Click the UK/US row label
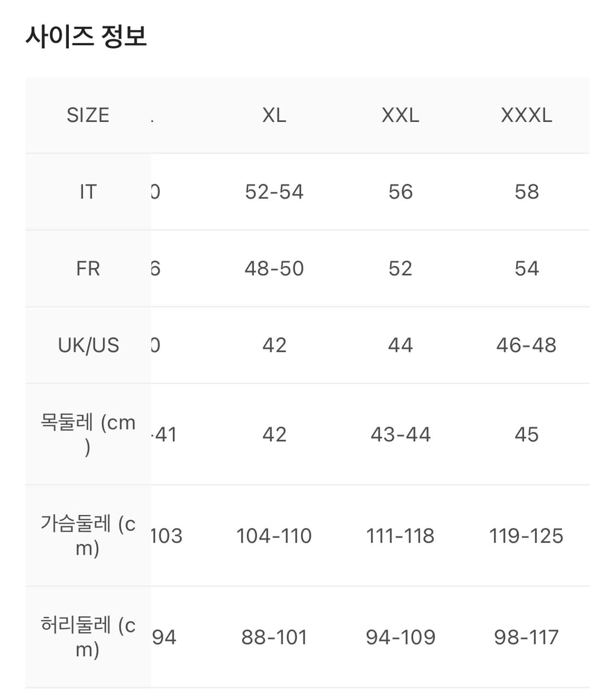 pos(88,345)
